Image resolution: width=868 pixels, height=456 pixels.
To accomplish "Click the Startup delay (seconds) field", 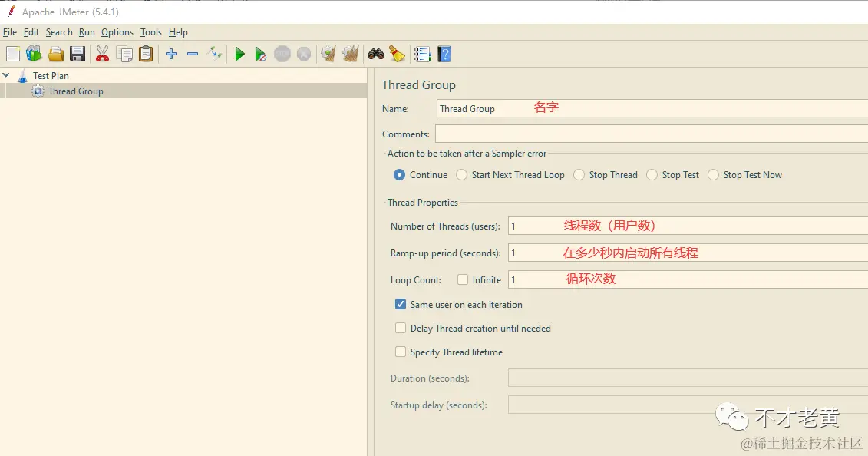I will 688,405.
